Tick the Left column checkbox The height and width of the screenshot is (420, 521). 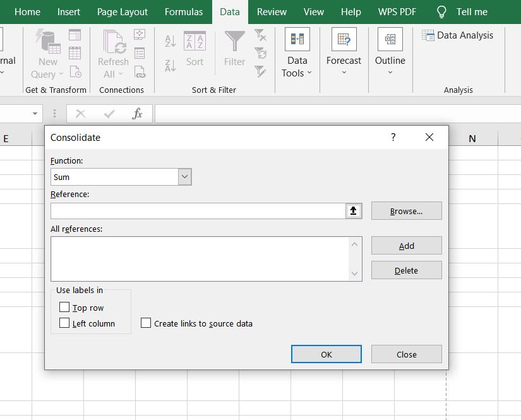pyautogui.click(x=64, y=323)
